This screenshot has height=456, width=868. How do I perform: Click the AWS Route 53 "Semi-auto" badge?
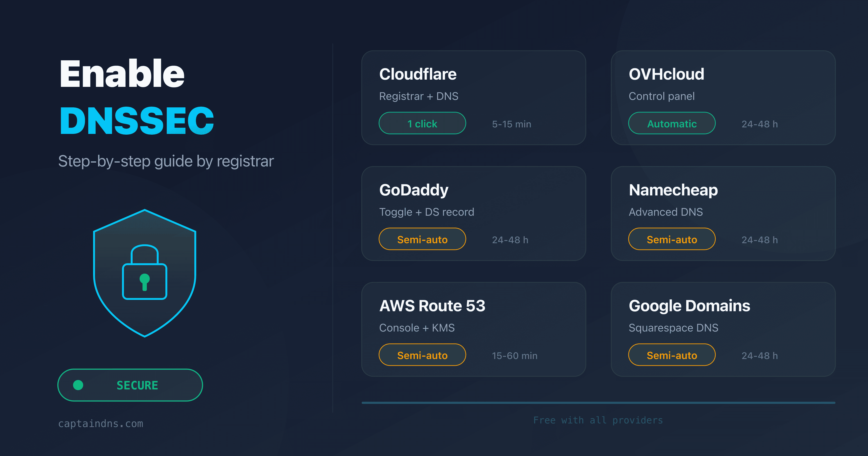pos(422,355)
